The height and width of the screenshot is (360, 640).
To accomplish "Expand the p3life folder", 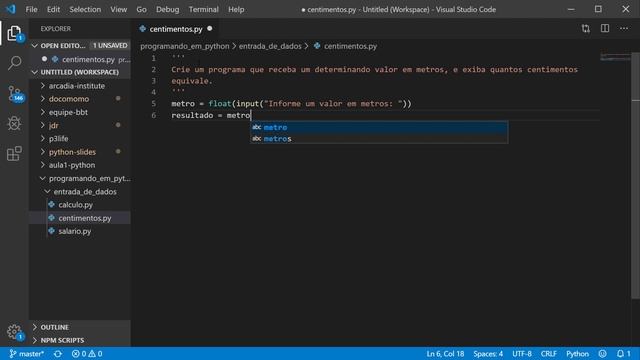I will pos(80,139).
